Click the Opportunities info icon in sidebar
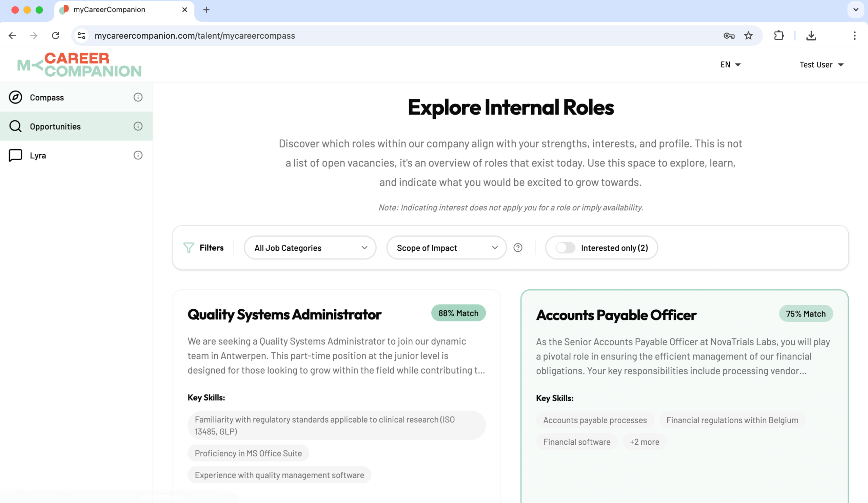Image resolution: width=868 pixels, height=503 pixels. (138, 127)
